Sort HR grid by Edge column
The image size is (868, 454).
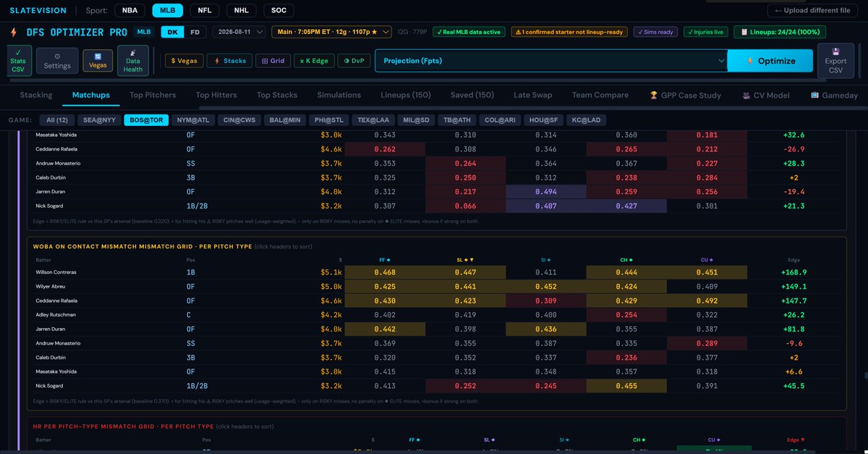[x=794, y=439]
